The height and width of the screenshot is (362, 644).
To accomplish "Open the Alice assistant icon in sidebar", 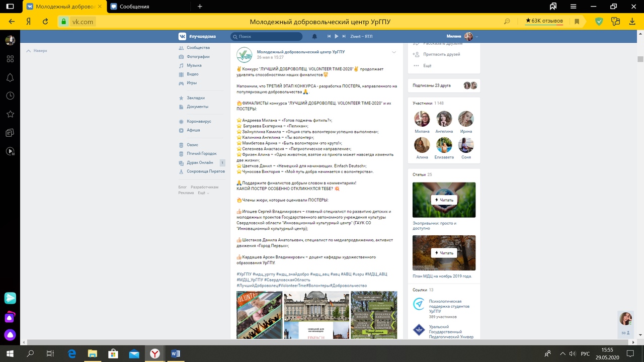I will click(10, 334).
